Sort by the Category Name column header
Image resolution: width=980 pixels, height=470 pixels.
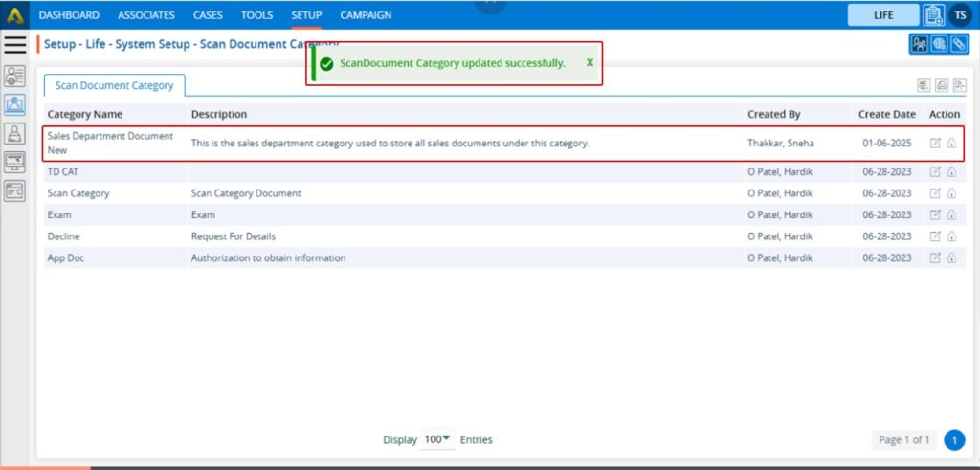coord(85,114)
